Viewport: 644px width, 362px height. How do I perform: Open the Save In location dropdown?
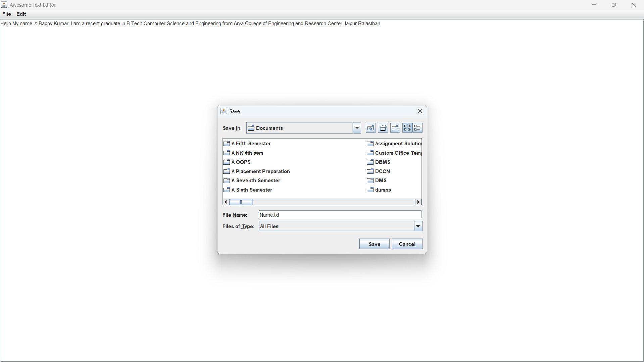(x=356, y=128)
